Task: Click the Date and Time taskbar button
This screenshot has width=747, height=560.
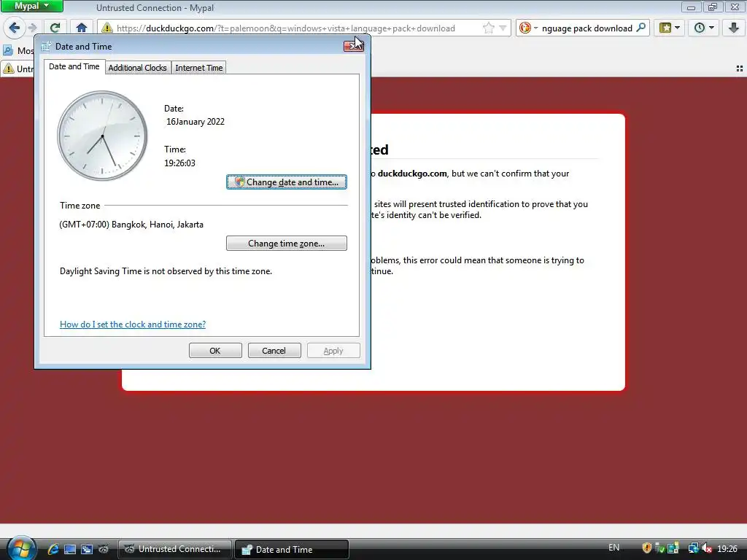Action: (x=292, y=549)
